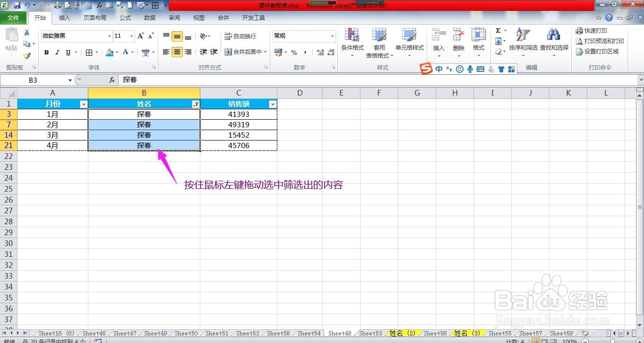Increase font size with large A
The width and height of the screenshot is (644, 343).
point(140,36)
